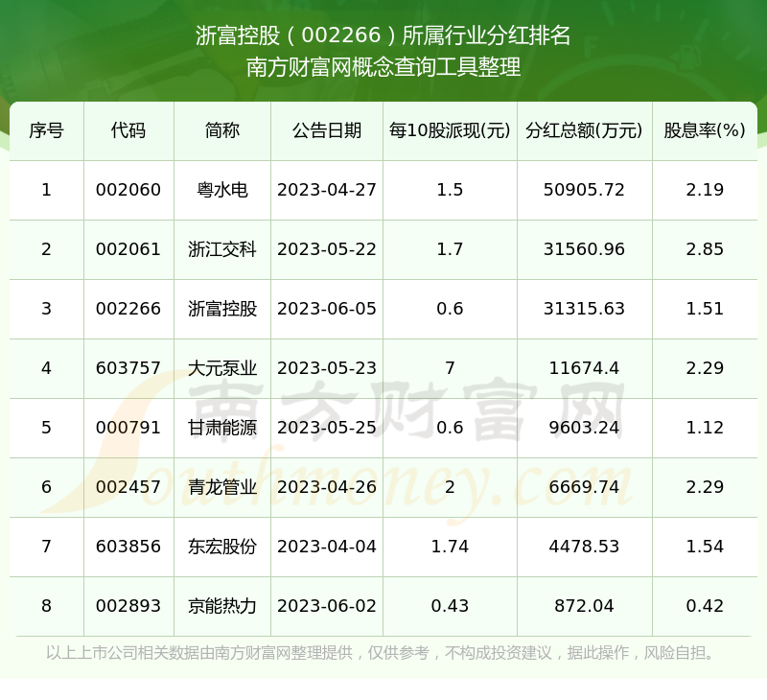767x700 pixels.
Task: Select the 浙江交科 name cell
Action: [222, 249]
